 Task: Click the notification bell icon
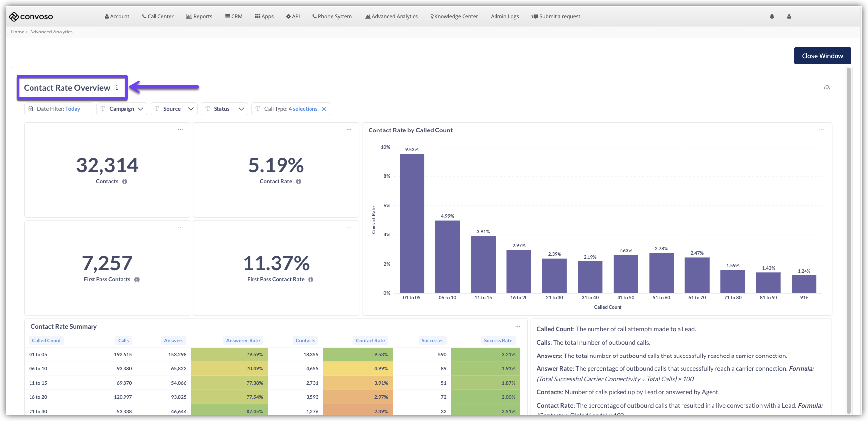click(772, 17)
